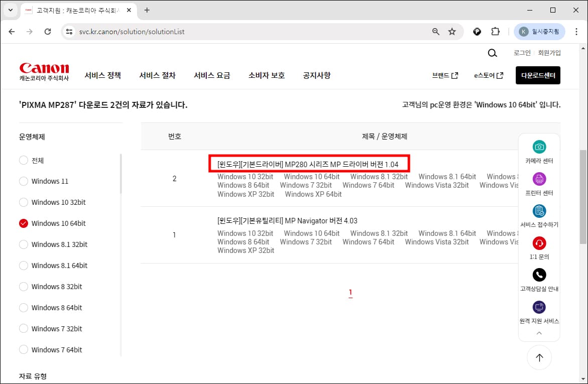Open Chrome's three-dot browser menu
Viewport: 588px width, 384px height.
tap(576, 31)
